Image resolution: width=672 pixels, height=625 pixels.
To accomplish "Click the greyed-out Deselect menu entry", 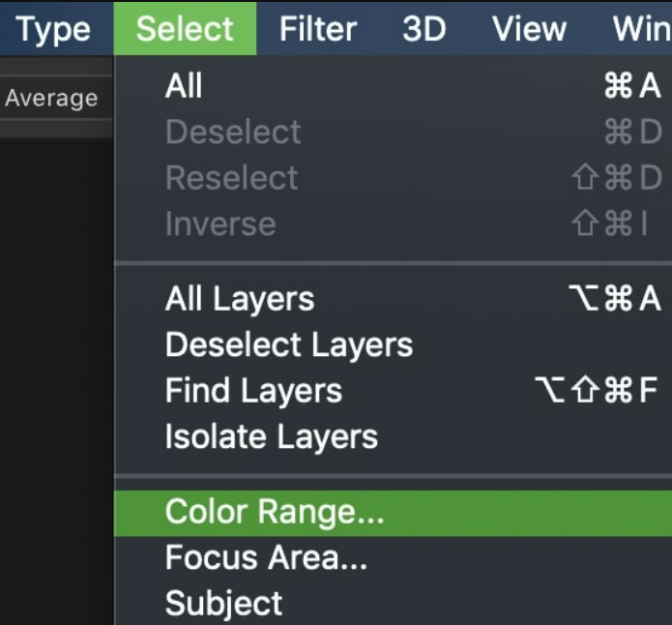I will (233, 133).
